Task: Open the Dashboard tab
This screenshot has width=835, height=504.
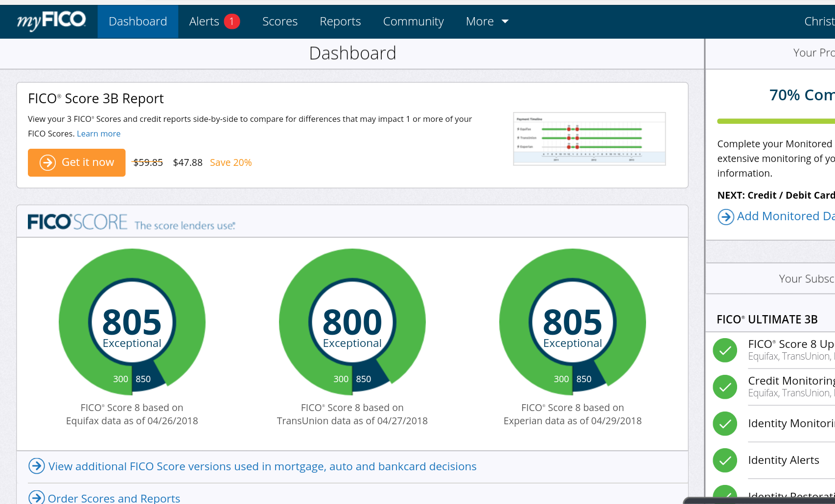Action: coord(138,22)
